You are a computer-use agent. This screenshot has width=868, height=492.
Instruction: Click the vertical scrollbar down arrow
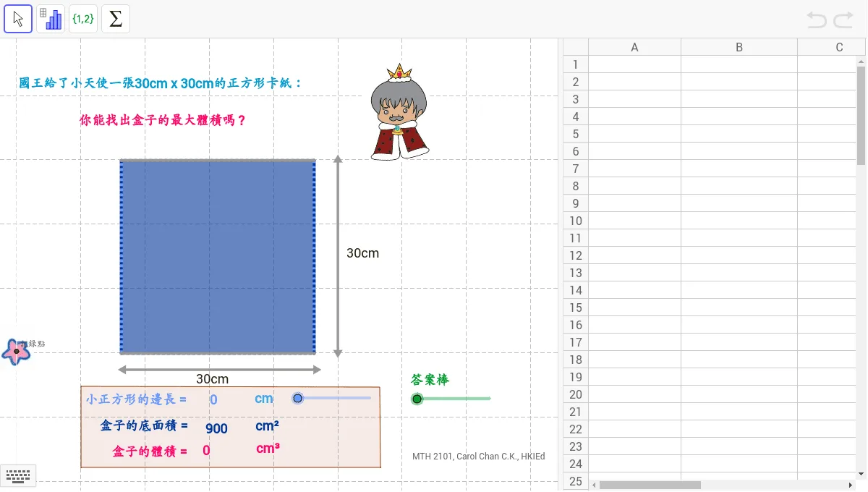(x=861, y=474)
